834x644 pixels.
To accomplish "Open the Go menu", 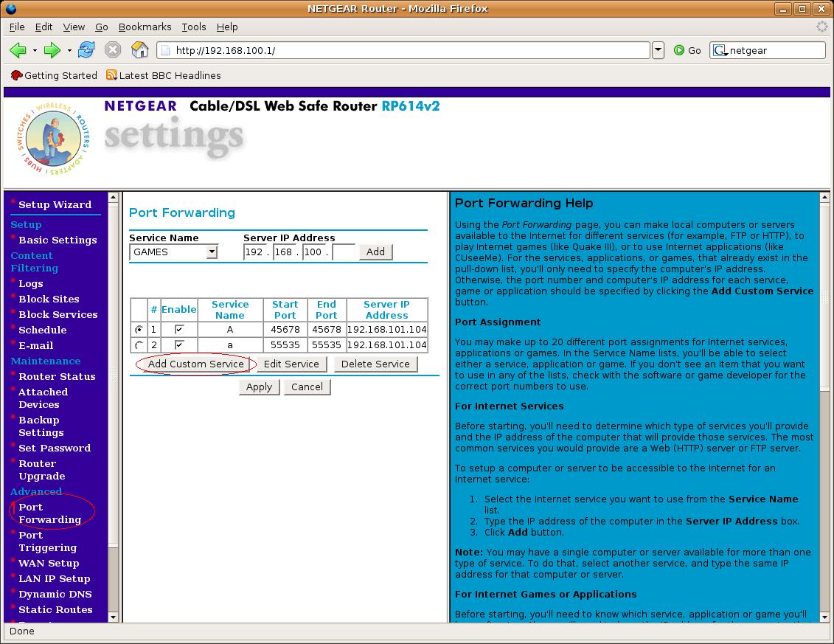I will pos(102,27).
